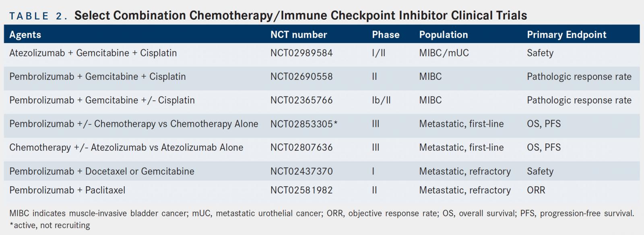Click the Primary Endpoint column header
The height and width of the screenshot is (235, 644).
pyautogui.click(x=567, y=35)
